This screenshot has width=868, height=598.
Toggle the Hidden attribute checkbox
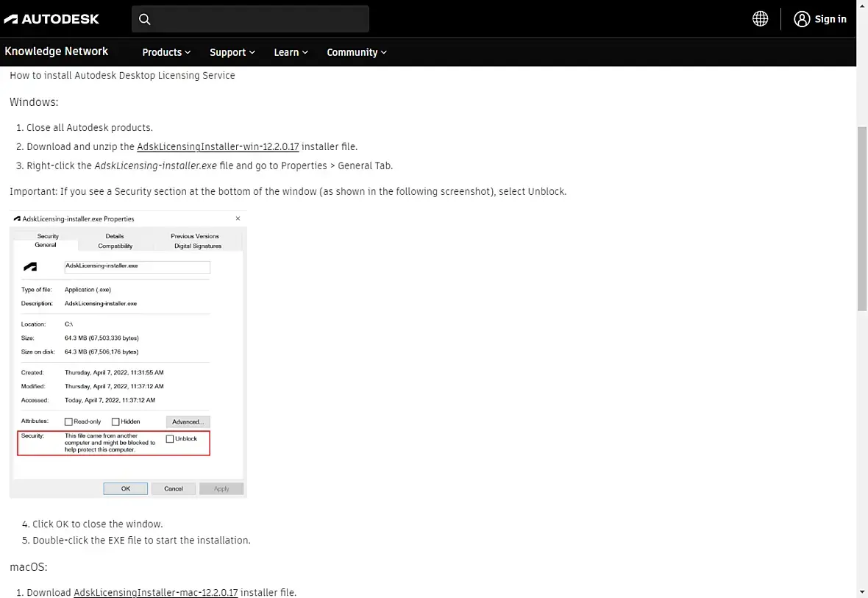(x=115, y=422)
